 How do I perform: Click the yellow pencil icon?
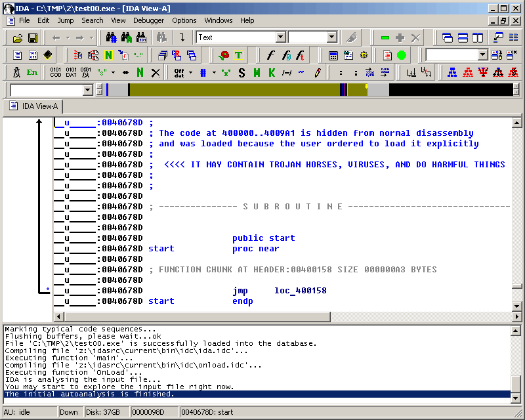(318, 72)
